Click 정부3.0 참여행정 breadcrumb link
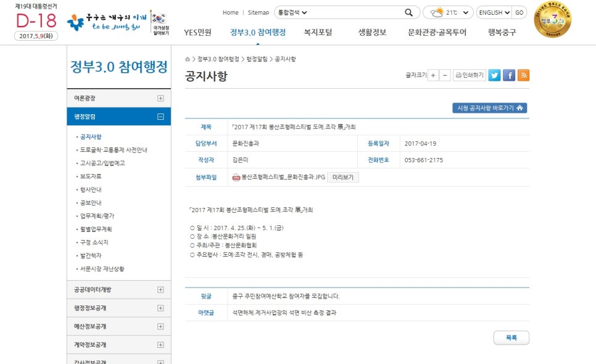Image resolution: width=596 pixels, height=364 pixels. pyautogui.click(x=218, y=59)
